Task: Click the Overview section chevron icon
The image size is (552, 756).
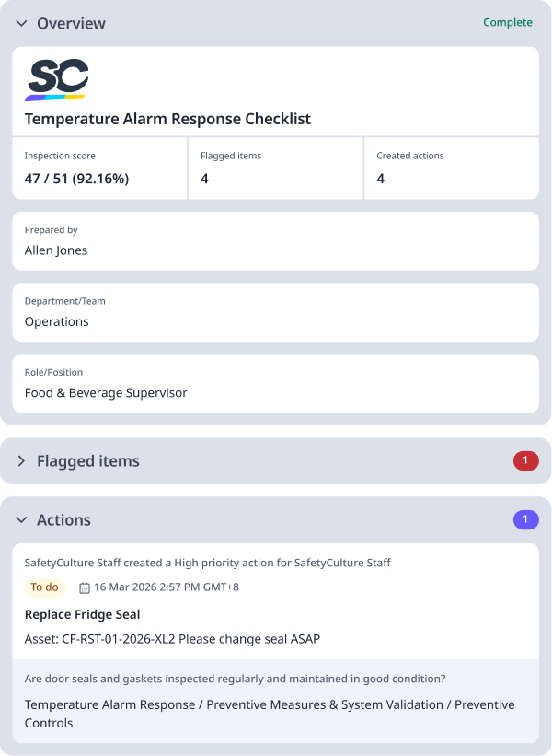Action: coord(20,24)
